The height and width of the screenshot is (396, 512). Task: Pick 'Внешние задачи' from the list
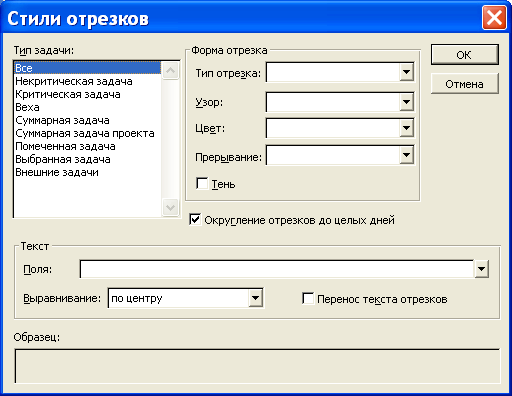pyautogui.click(x=88, y=172)
